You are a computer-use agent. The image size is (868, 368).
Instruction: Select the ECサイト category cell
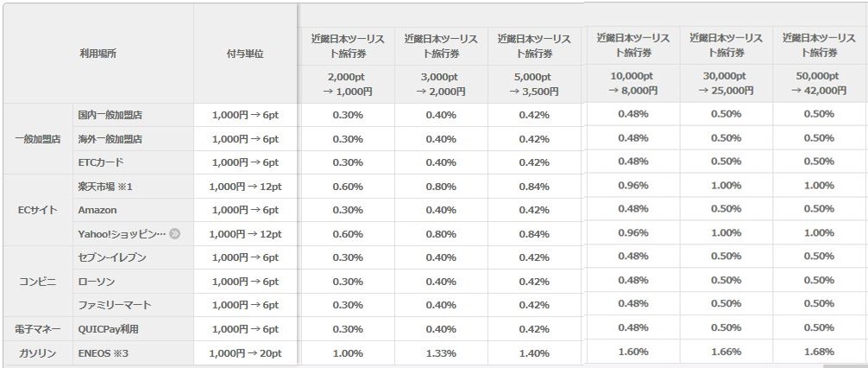click(38, 211)
